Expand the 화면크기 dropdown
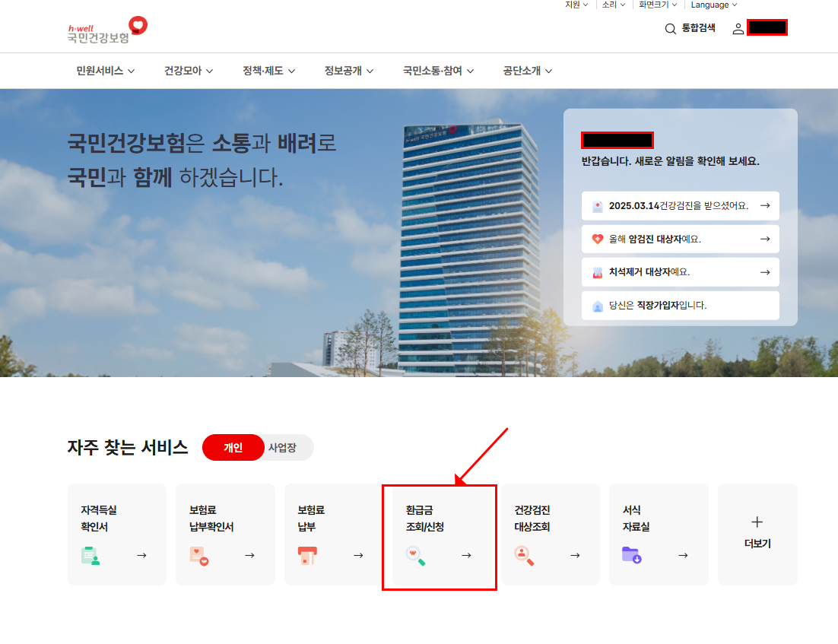 (x=657, y=5)
